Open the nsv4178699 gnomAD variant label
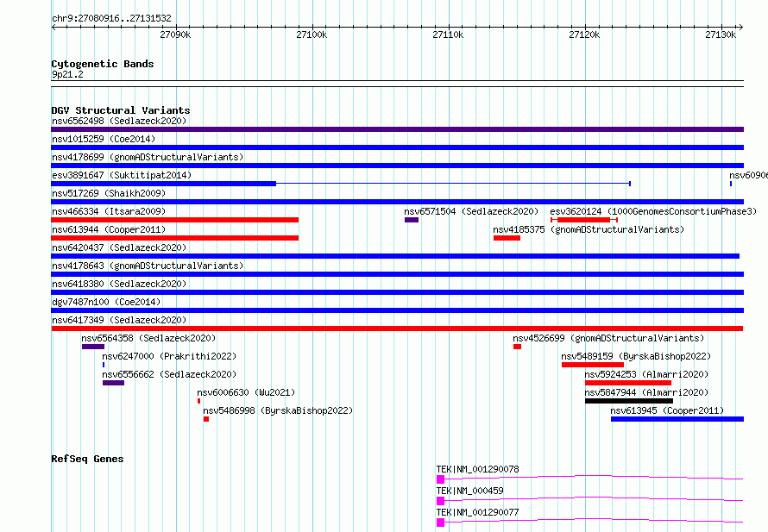The height and width of the screenshot is (532, 768). tap(148, 157)
